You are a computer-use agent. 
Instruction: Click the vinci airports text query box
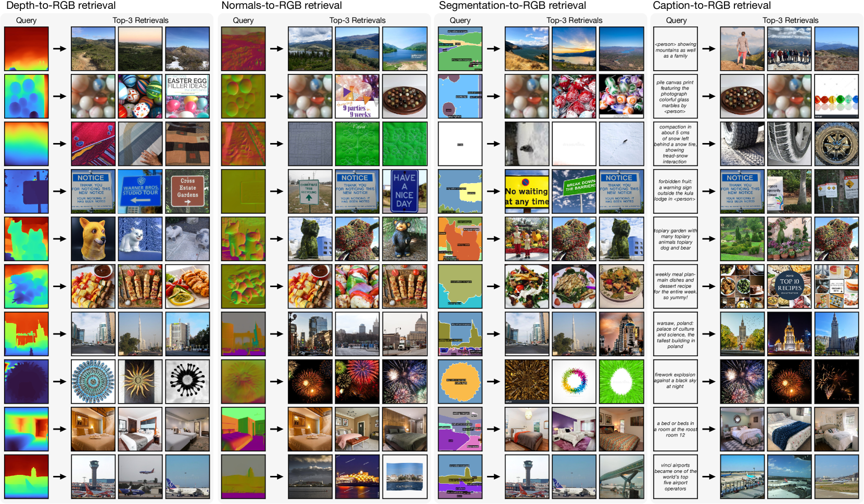(675, 477)
